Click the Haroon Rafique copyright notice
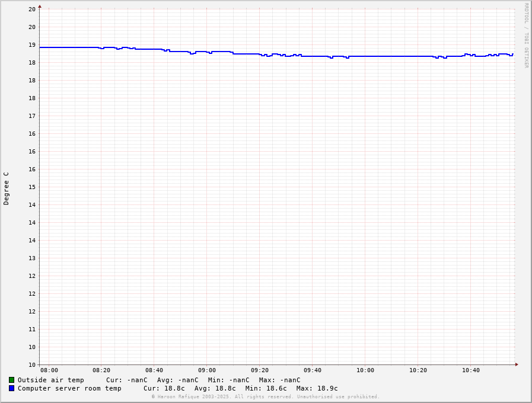Viewport: 532px width, 403px height. point(265,396)
